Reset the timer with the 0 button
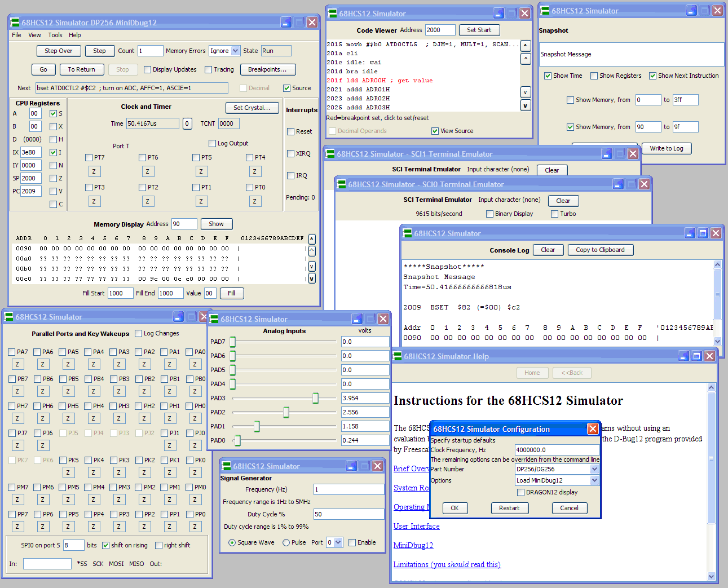728x588 pixels. [187, 123]
